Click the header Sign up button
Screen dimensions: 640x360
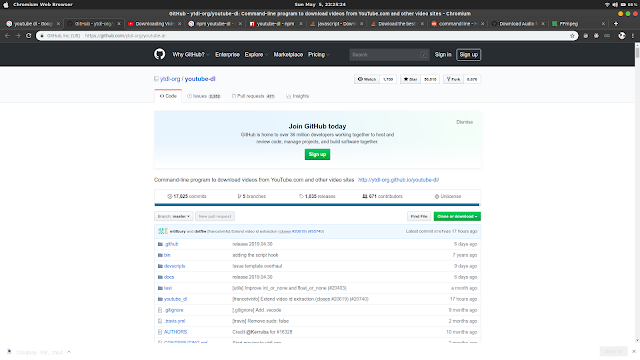[469, 55]
